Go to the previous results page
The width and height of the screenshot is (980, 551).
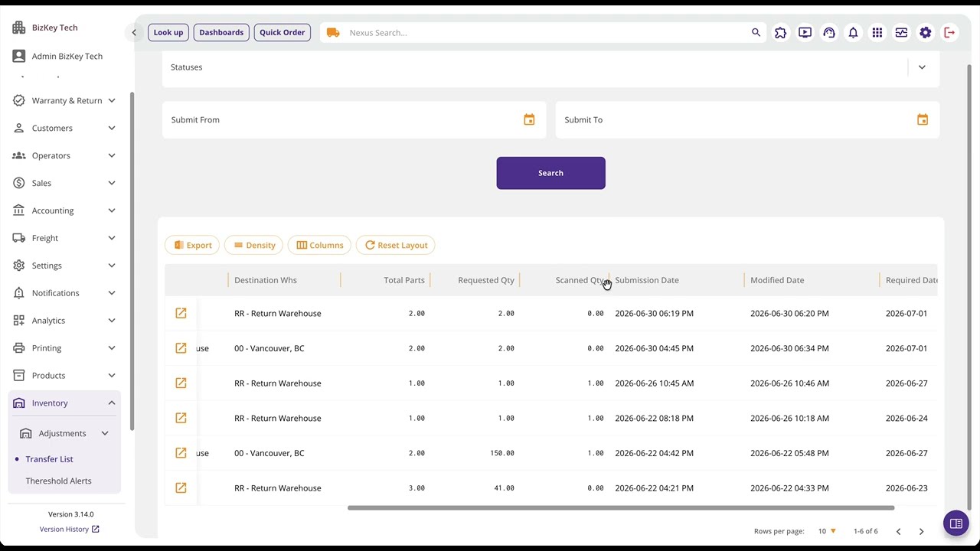pyautogui.click(x=899, y=531)
